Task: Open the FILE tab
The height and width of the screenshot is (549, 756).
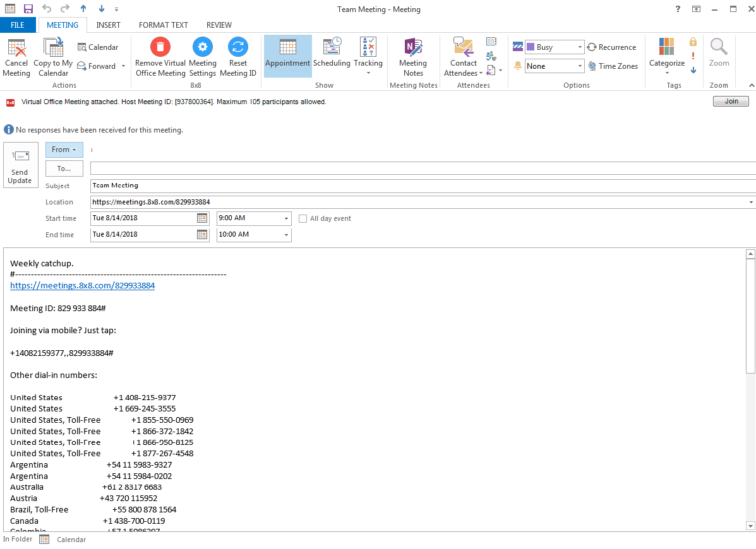Action: click(18, 25)
